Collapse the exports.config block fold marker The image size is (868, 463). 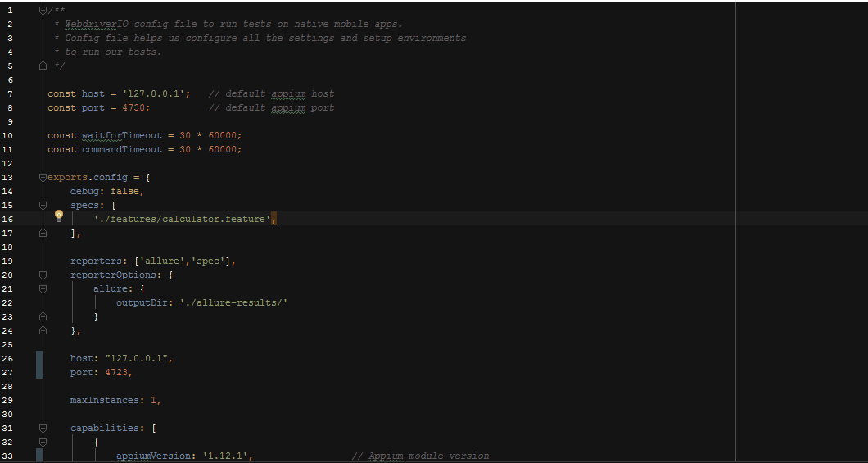point(43,177)
